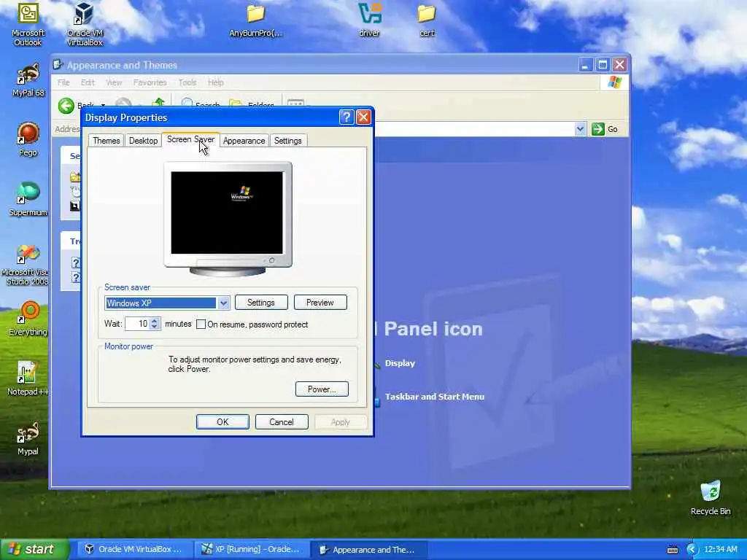Open the Screen saver dropdown list
Screen dimensions: 747x560
point(223,303)
